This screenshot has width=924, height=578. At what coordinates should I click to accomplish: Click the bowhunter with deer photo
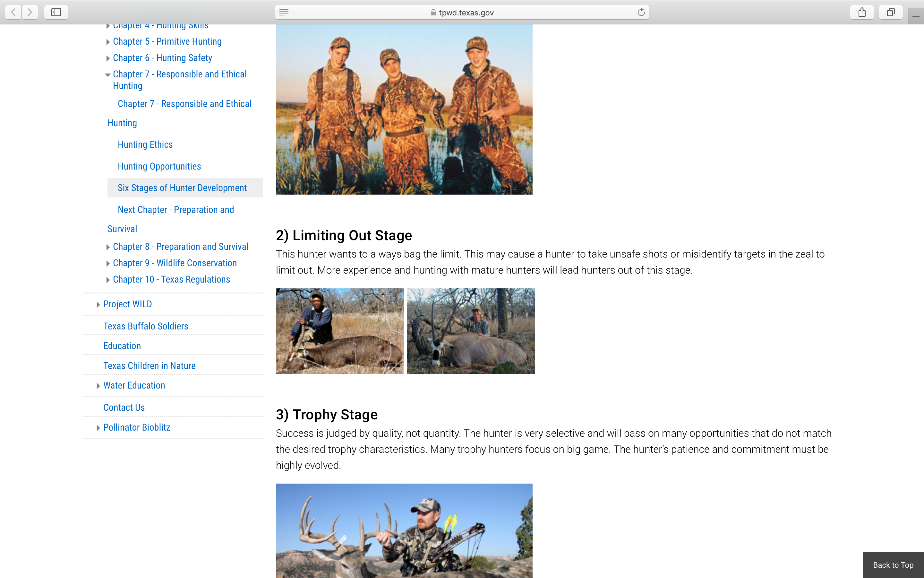[404, 530]
